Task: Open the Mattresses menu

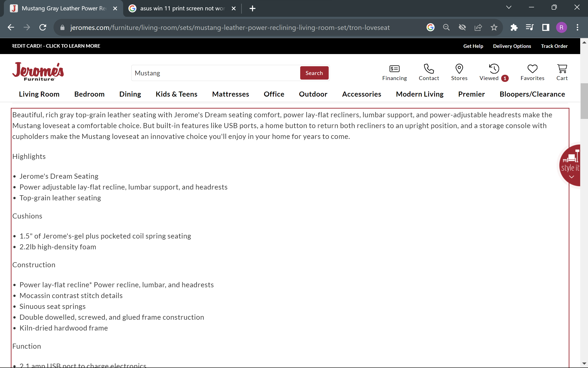Action: (230, 94)
